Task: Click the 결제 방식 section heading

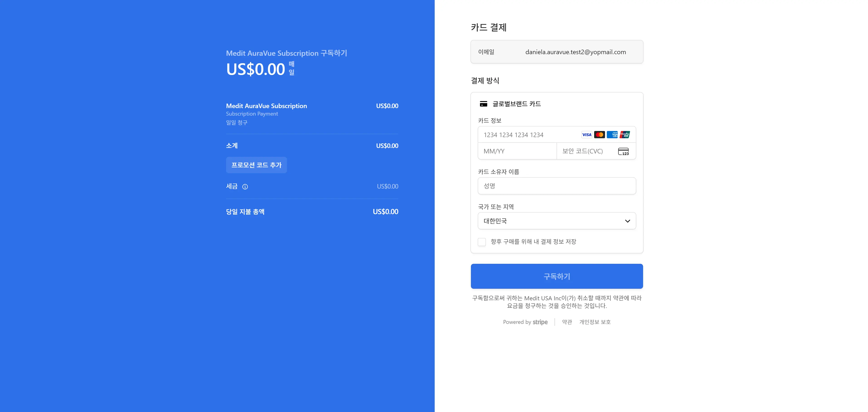Action: 485,81
